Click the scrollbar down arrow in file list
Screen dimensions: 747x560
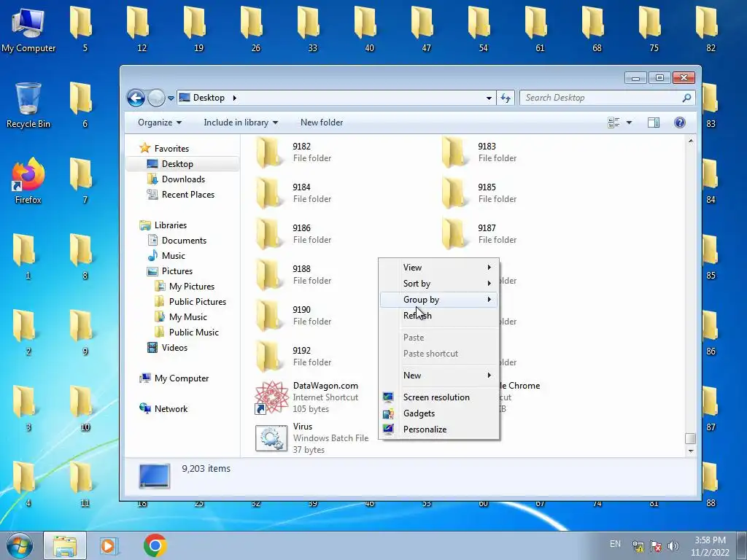pyautogui.click(x=691, y=451)
